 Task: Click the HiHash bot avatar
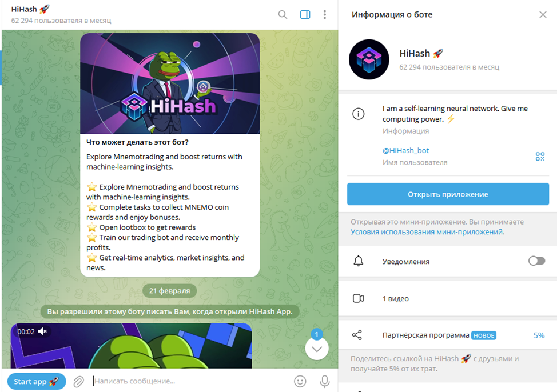tap(369, 59)
